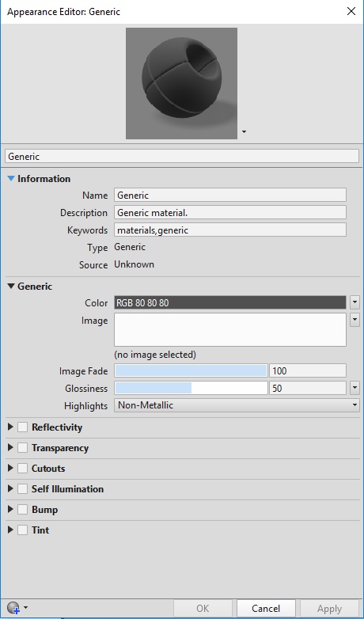Expand the Self Illumination section
The width and height of the screenshot is (364, 619).
(10, 488)
